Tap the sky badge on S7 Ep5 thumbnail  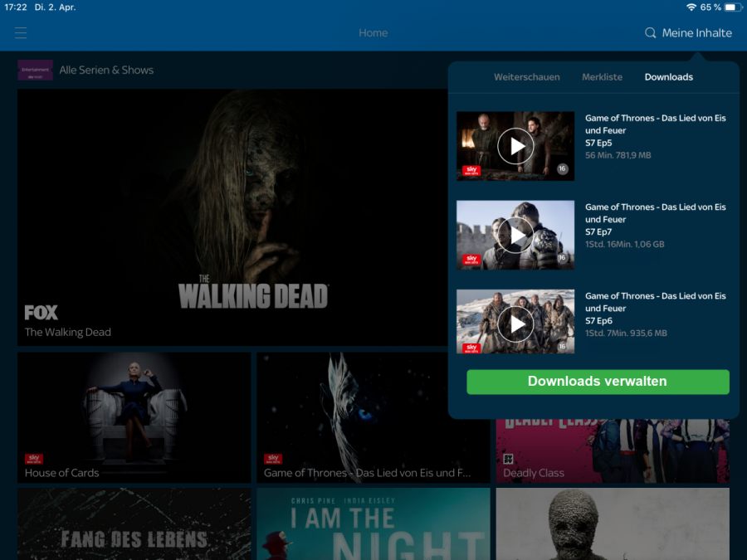(471, 170)
